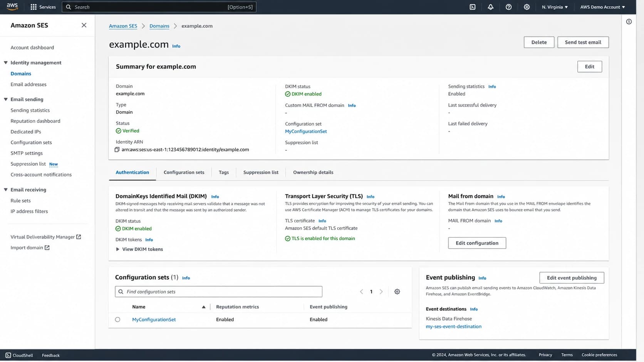Copy the Identity ARN
The width and height of the screenshot is (644, 362).
117,150
